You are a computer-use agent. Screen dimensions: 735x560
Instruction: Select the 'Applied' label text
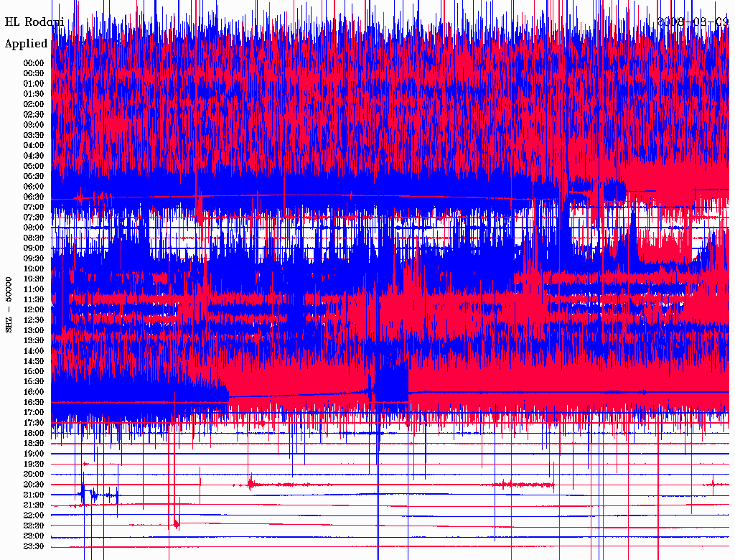coord(27,44)
